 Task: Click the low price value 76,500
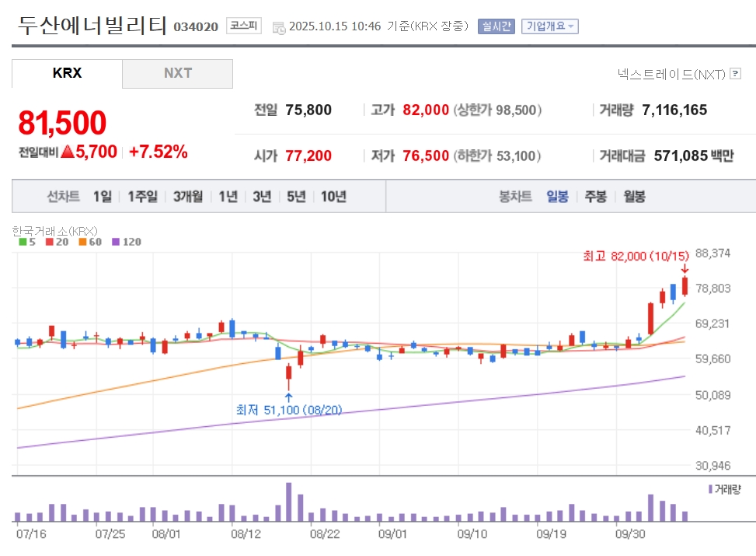pyautogui.click(x=426, y=156)
